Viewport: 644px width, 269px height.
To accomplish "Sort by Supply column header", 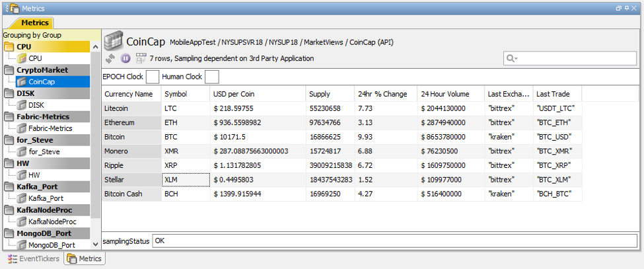I will click(330, 94).
